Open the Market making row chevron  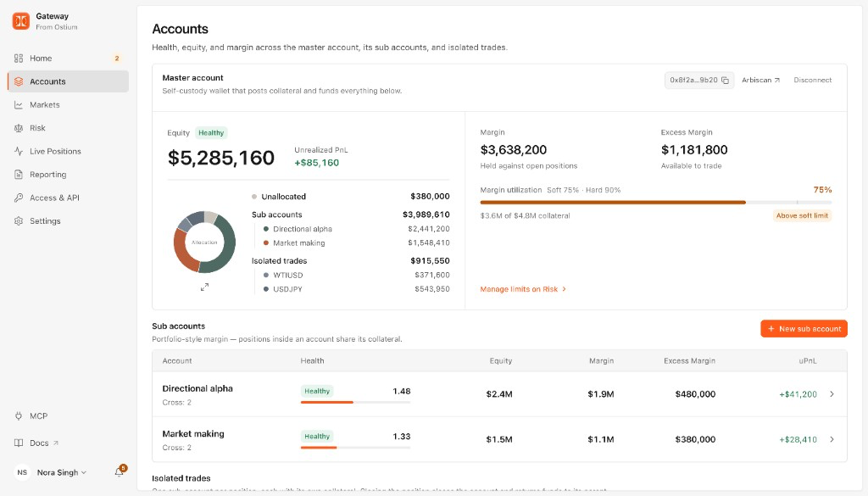point(832,439)
